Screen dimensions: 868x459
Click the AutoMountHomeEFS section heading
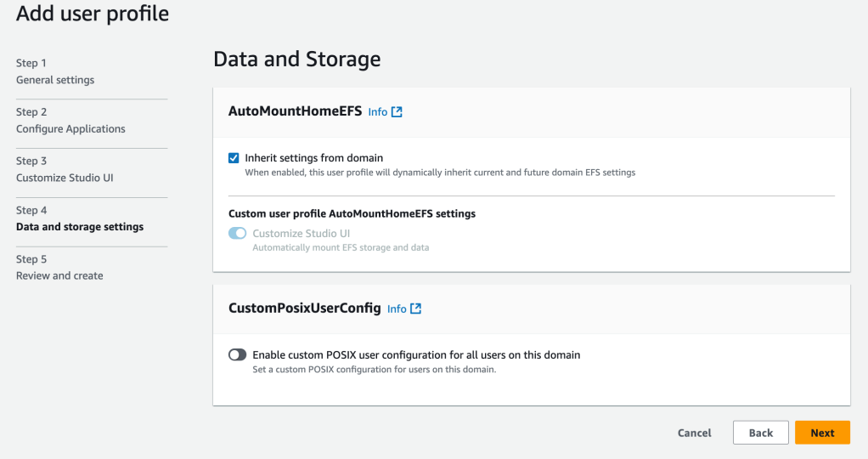295,111
